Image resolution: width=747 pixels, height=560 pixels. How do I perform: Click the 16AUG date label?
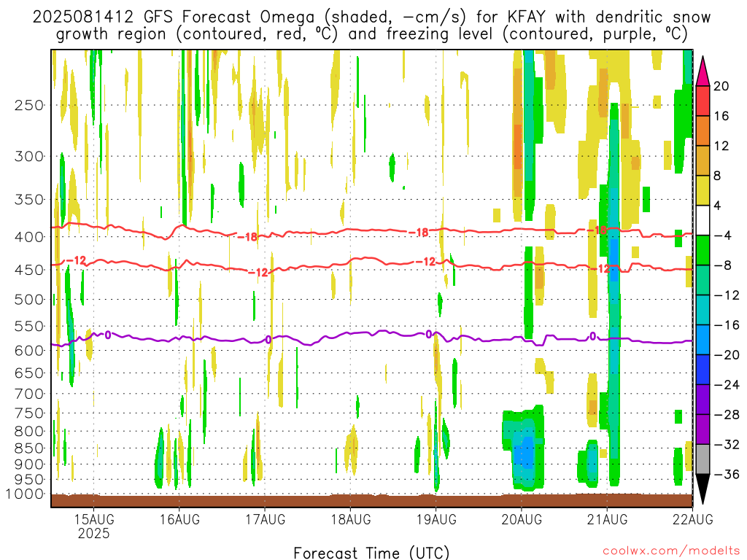pos(179,519)
